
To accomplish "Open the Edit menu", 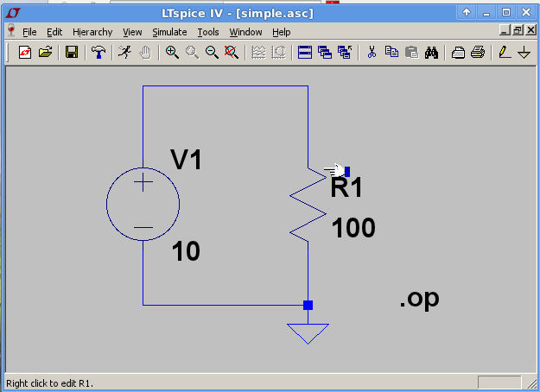I will (x=54, y=32).
